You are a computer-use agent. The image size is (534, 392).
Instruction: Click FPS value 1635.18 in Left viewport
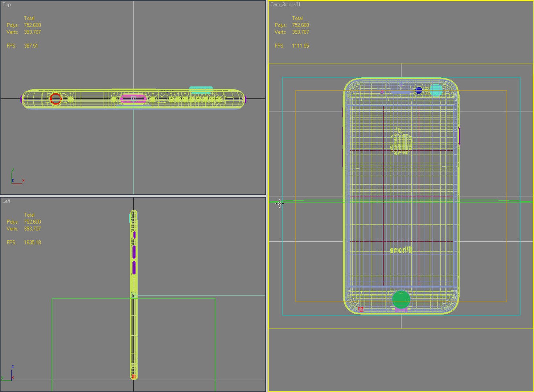coord(32,242)
